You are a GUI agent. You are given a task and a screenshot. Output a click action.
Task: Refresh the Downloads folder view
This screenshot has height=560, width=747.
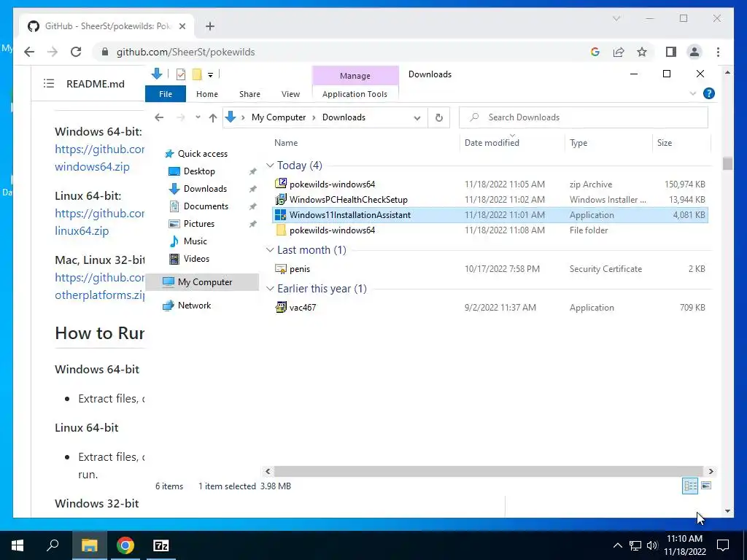[x=438, y=117]
